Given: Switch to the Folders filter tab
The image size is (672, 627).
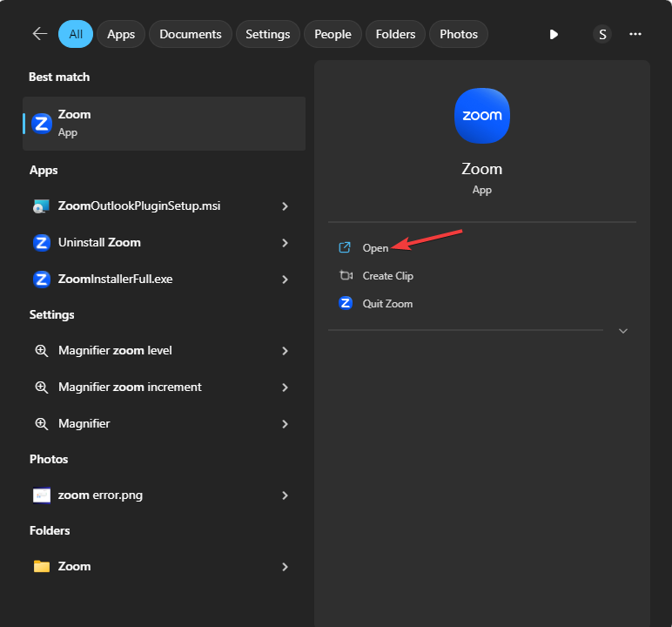Looking at the screenshot, I should coord(395,34).
